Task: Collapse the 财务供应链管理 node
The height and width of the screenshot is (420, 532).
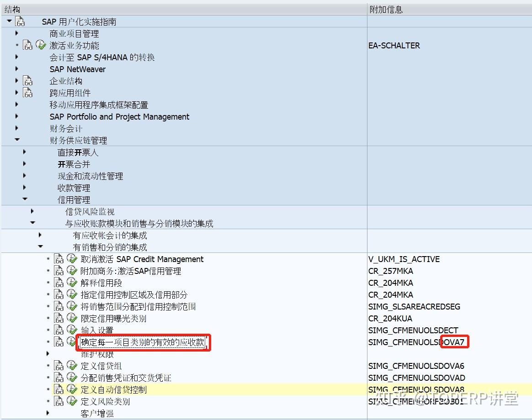Action: [17, 140]
